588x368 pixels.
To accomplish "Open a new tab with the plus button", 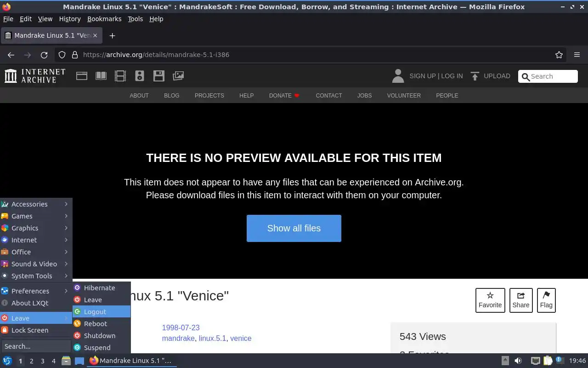I will [112, 35].
